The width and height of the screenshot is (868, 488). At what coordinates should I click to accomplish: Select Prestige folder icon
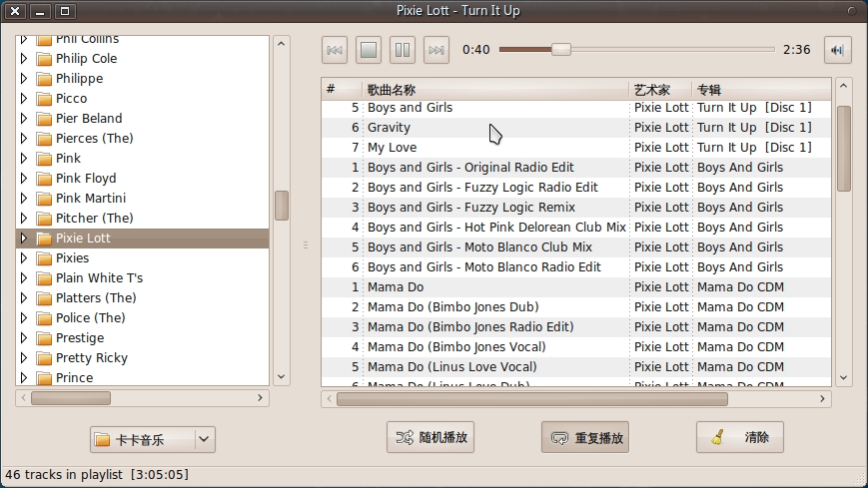(x=44, y=337)
